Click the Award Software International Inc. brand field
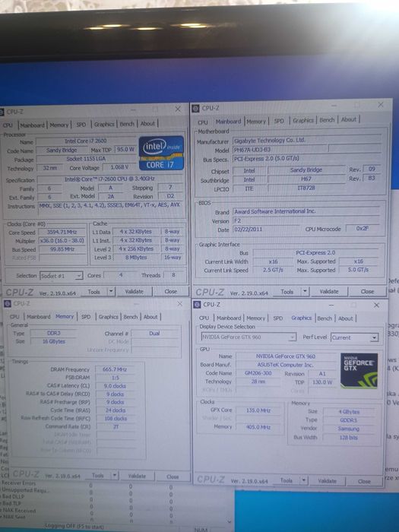Screen dimensions: 399x532 click(x=306, y=211)
